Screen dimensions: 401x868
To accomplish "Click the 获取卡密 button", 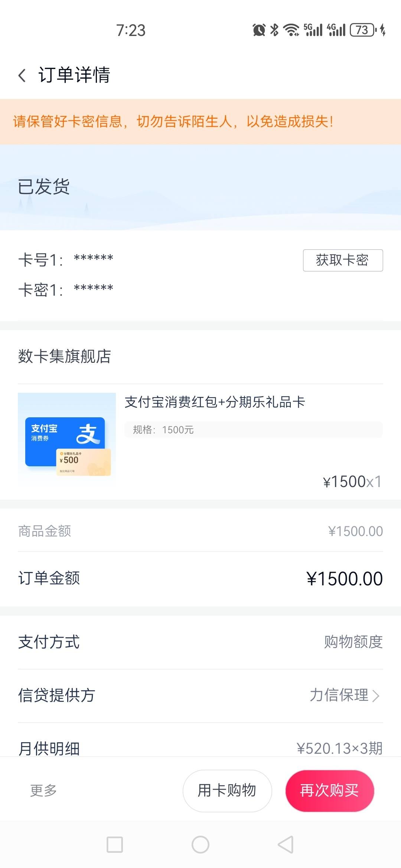I will click(x=343, y=260).
